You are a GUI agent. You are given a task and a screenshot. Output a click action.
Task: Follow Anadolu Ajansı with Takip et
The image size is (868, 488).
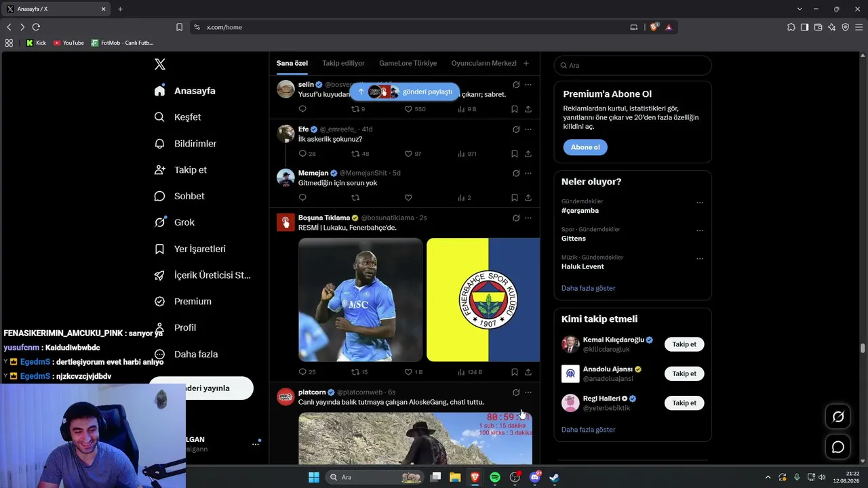tap(684, 373)
